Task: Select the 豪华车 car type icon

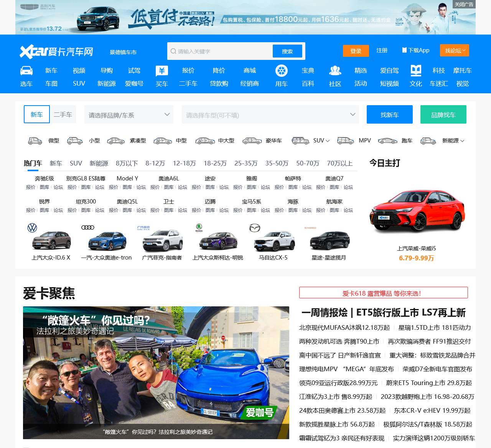Action: point(252,141)
